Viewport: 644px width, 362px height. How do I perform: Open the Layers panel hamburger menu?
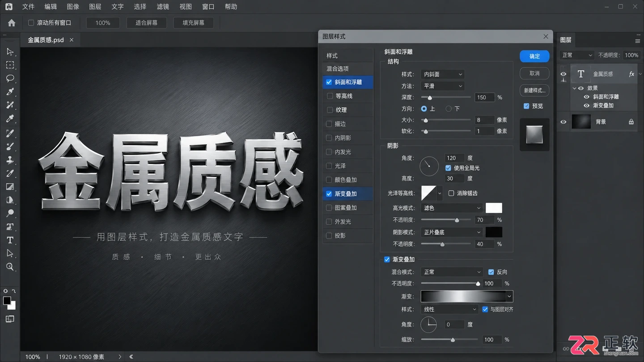637,41
